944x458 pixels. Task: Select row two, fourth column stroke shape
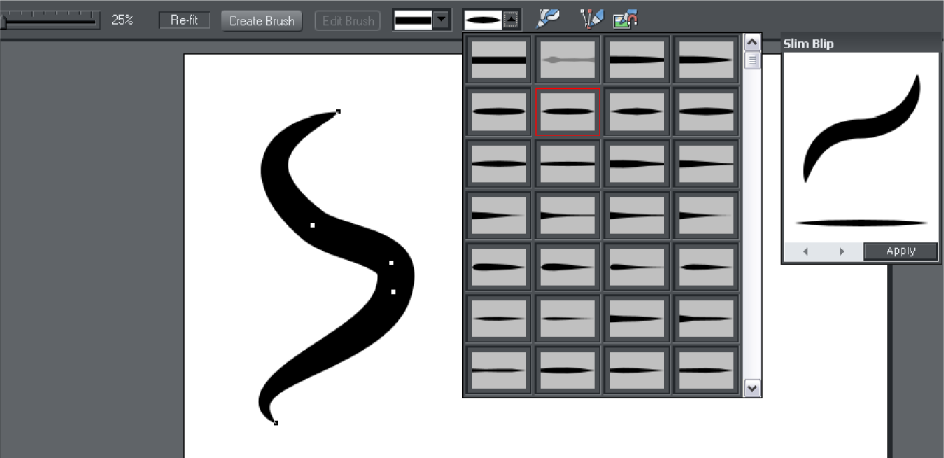706,111
